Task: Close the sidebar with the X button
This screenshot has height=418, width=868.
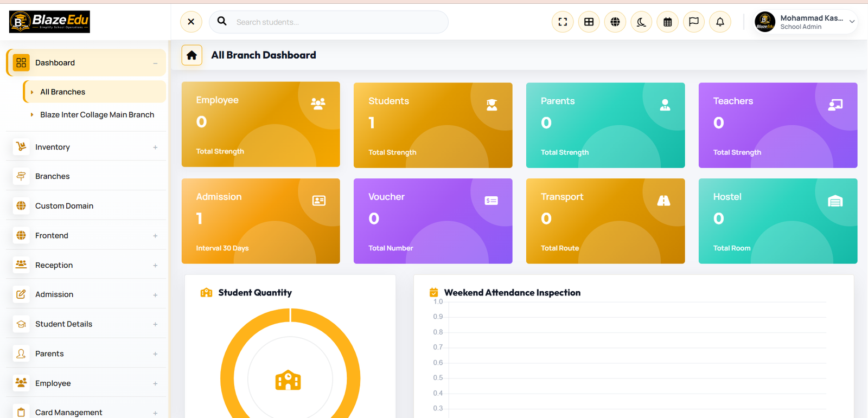Action: point(191,22)
